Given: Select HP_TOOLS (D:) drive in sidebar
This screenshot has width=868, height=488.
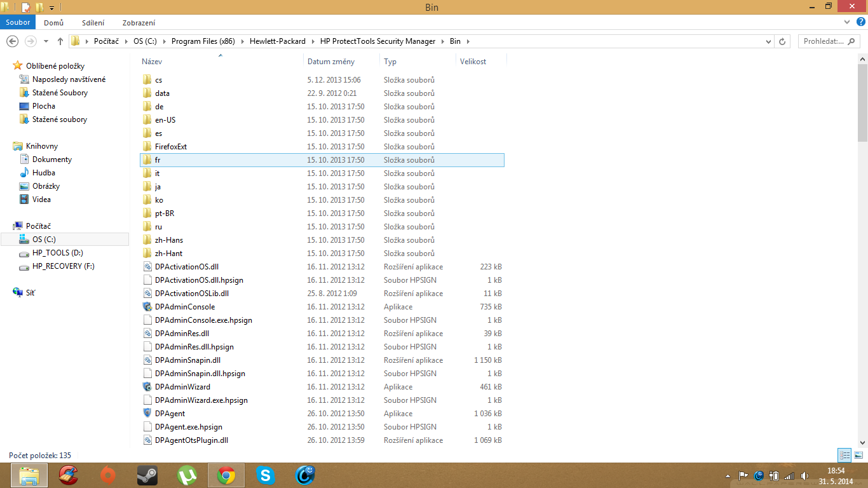Looking at the screenshot, I should tap(58, 253).
